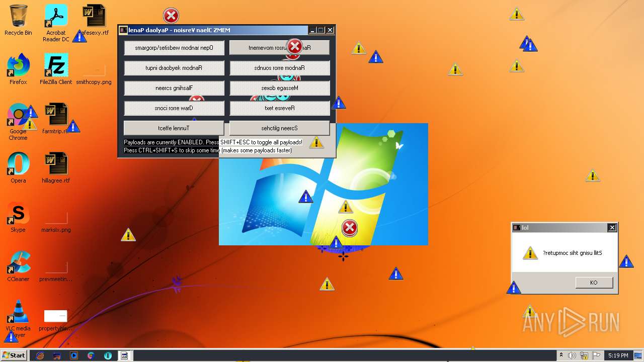Viewport: 644px width, 362px height.
Task: Select the Acrobat Reader DC shortcut
Action: click(x=56, y=23)
